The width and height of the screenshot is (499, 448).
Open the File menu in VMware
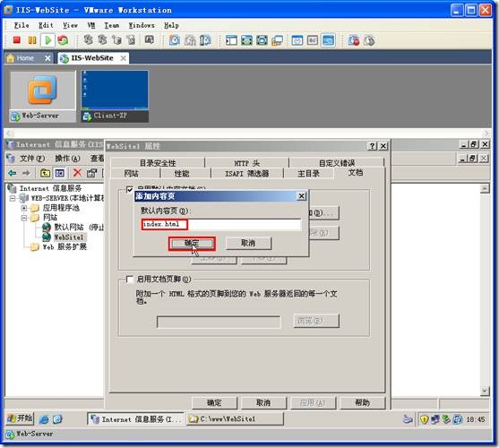pos(22,25)
